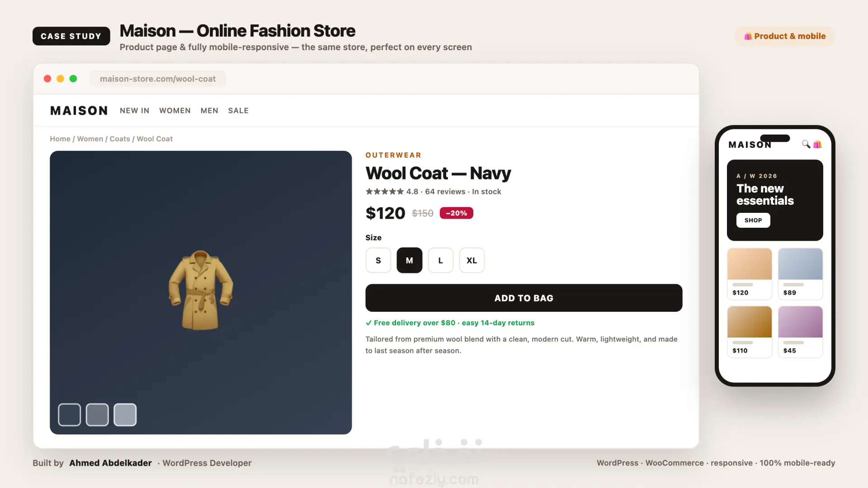Select size S option
868x488 pixels.
coord(378,260)
